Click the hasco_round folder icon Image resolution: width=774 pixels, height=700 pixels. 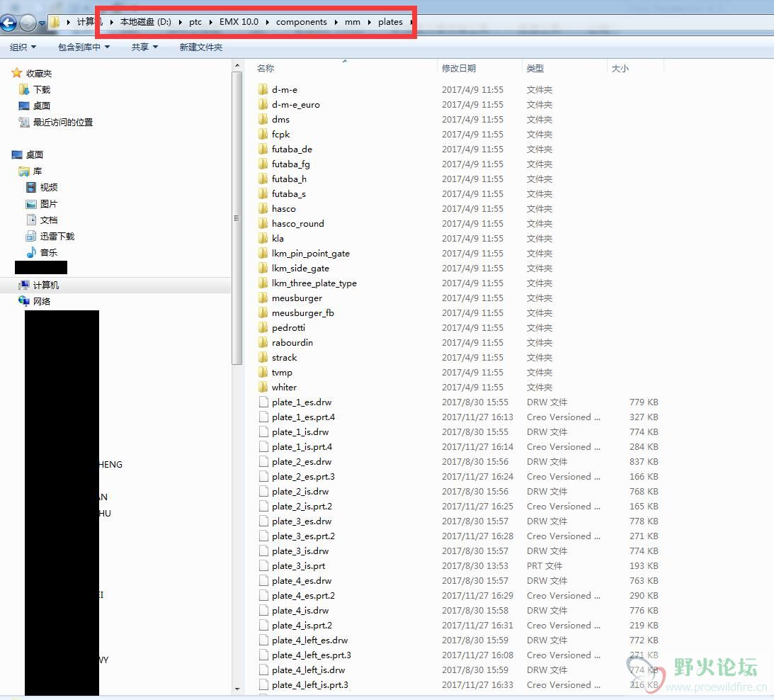[263, 223]
